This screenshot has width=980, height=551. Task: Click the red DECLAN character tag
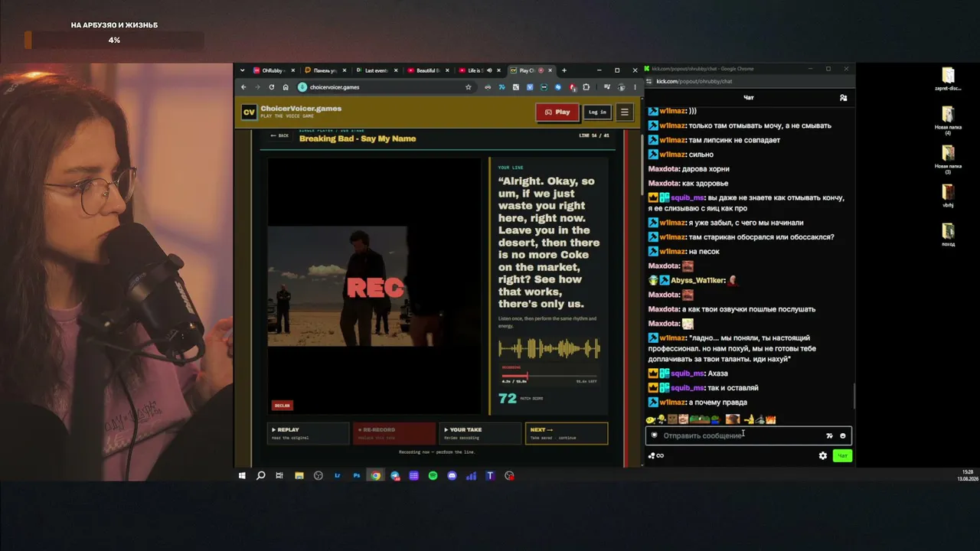pyautogui.click(x=283, y=406)
